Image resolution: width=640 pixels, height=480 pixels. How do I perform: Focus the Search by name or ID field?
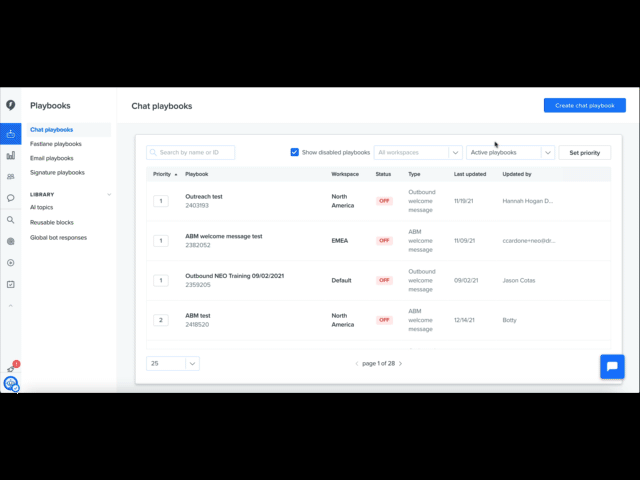click(191, 153)
